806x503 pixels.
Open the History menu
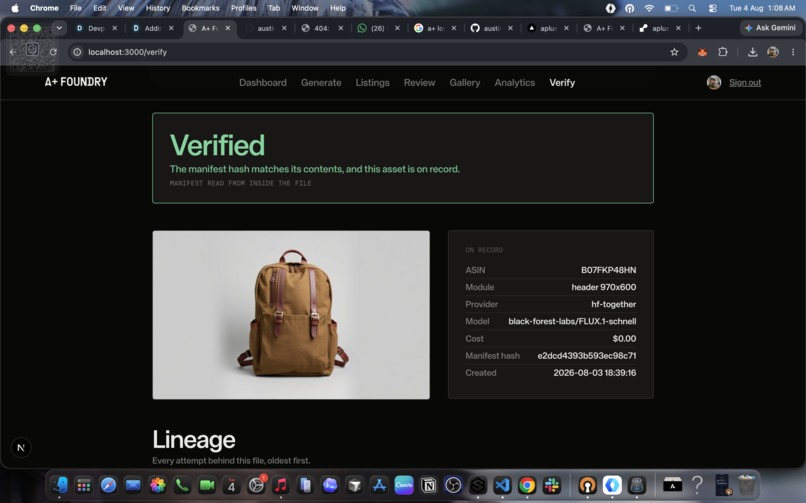click(158, 8)
